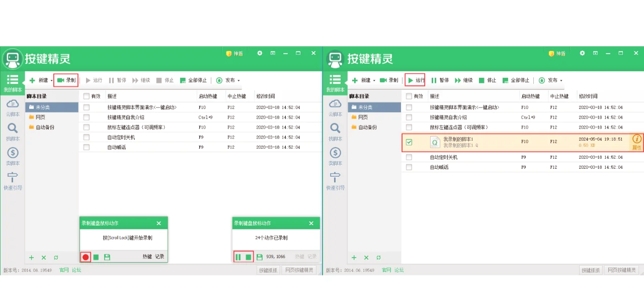Open 云脚本 sidebar in left window
Image resolution: width=644 pixels, height=306 pixels.
12,108
